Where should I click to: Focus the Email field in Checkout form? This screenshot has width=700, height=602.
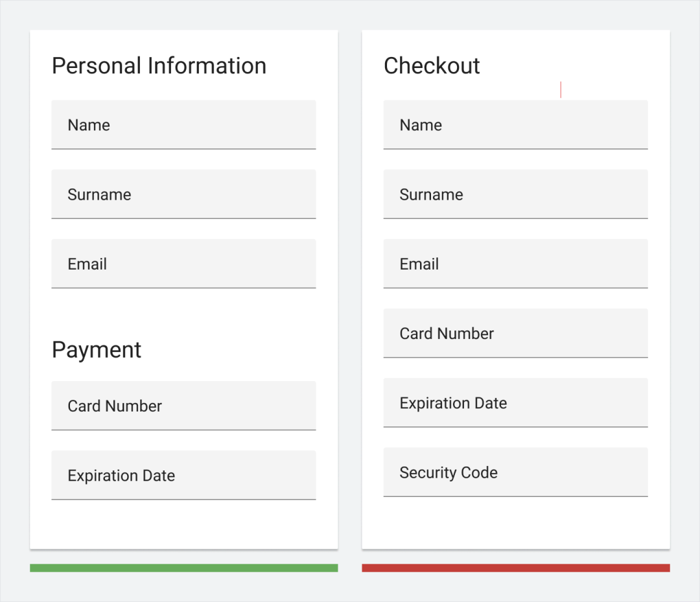pos(515,264)
